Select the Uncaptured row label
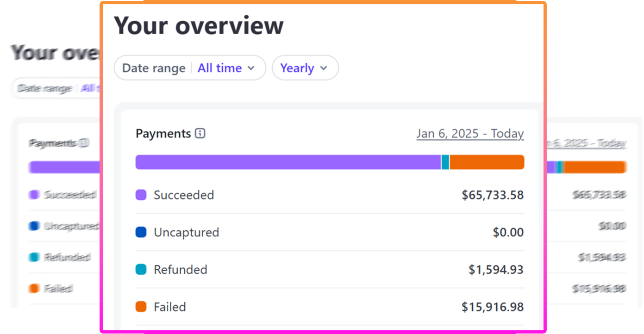Image resolution: width=644 pixels, height=334 pixels. pyautogui.click(x=187, y=232)
